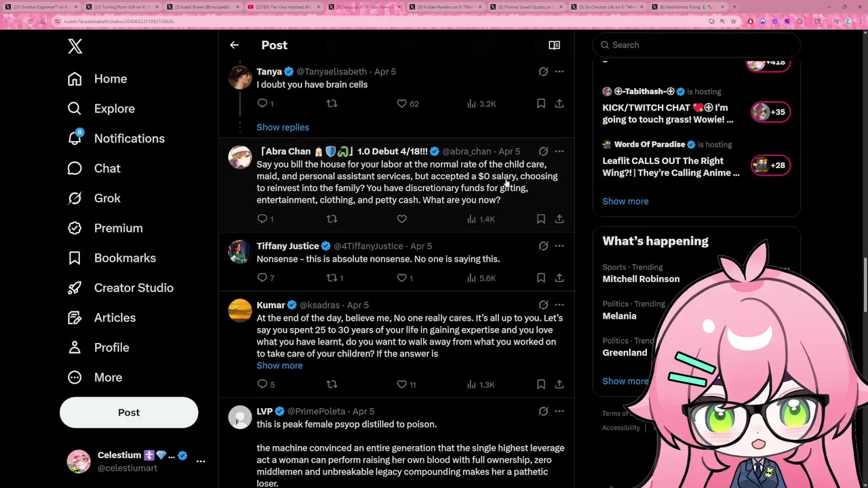Viewport: 868px width, 488px height.
Task: Click Abra Chan's avatar thumbnail
Action: coord(239,157)
